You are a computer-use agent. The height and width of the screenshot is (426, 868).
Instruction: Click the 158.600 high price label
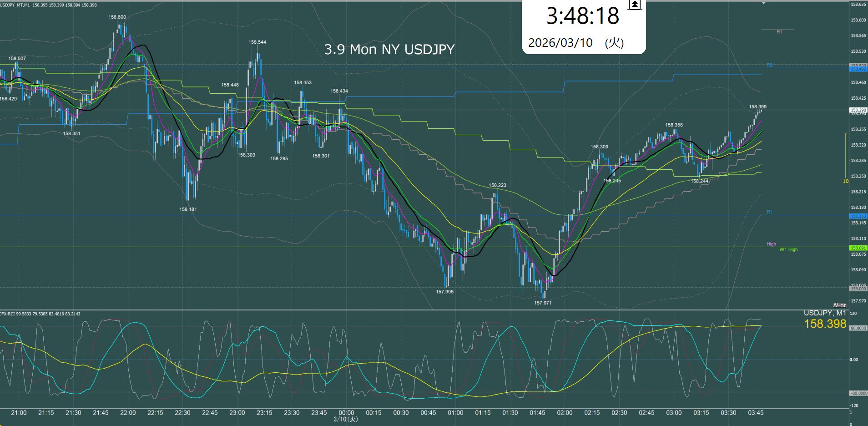[117, 17]
